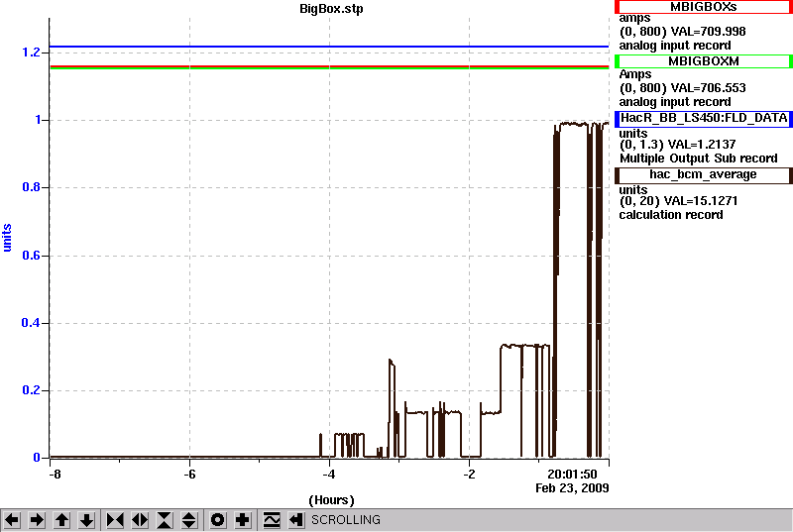Click the Feb 23, 2009 date label

click(572, 488)
